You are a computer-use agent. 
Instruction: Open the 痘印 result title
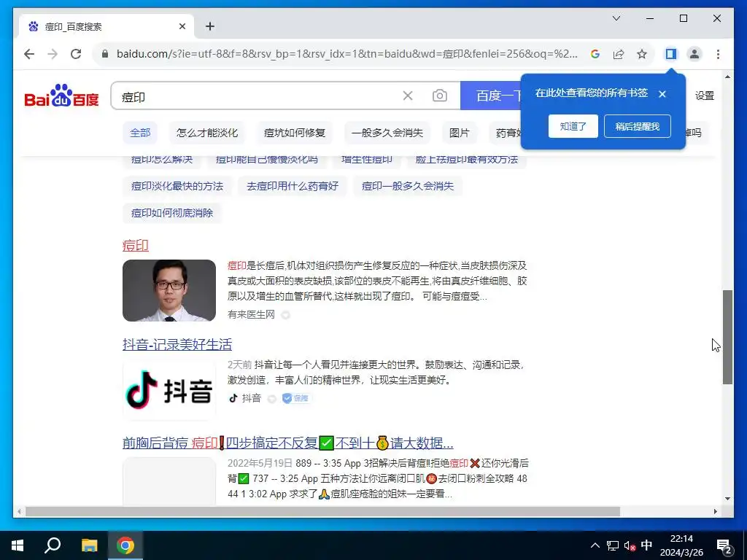[136, 246]
